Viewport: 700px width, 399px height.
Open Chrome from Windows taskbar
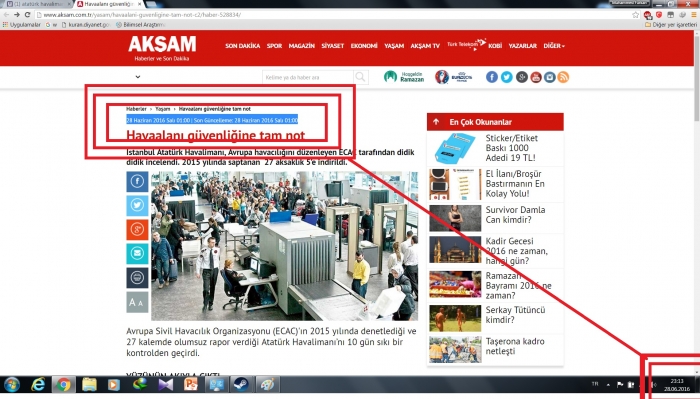tap(63, 384)
